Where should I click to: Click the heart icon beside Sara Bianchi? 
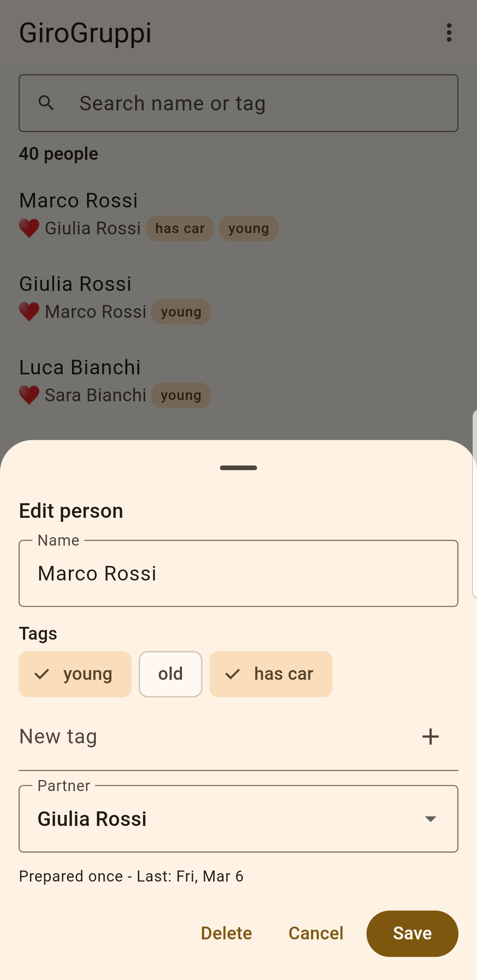pyautogui.click(x=29, y=395)
